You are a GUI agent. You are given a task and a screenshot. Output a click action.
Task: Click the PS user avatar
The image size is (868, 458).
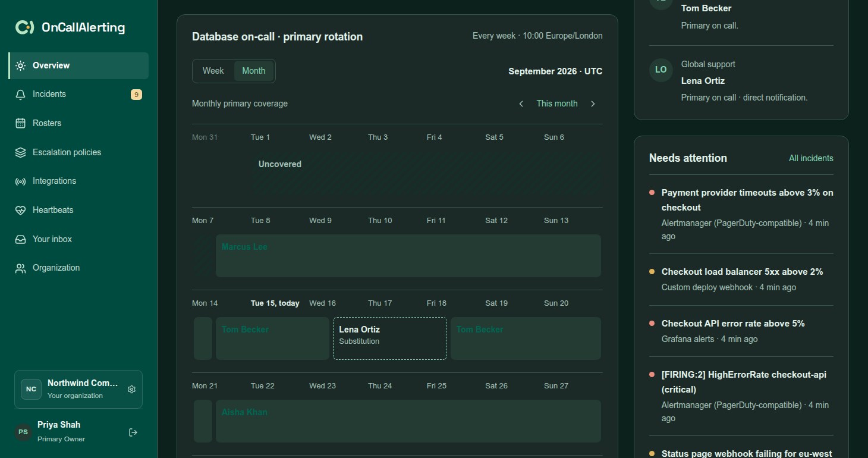coord(23,432)
